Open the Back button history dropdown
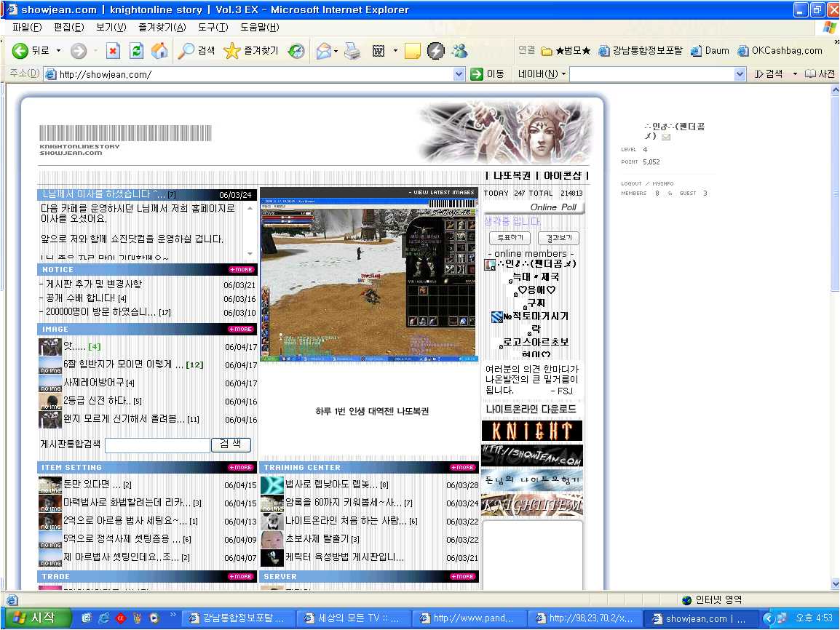Viewport: 840px width, 630px height. [58, 51]
